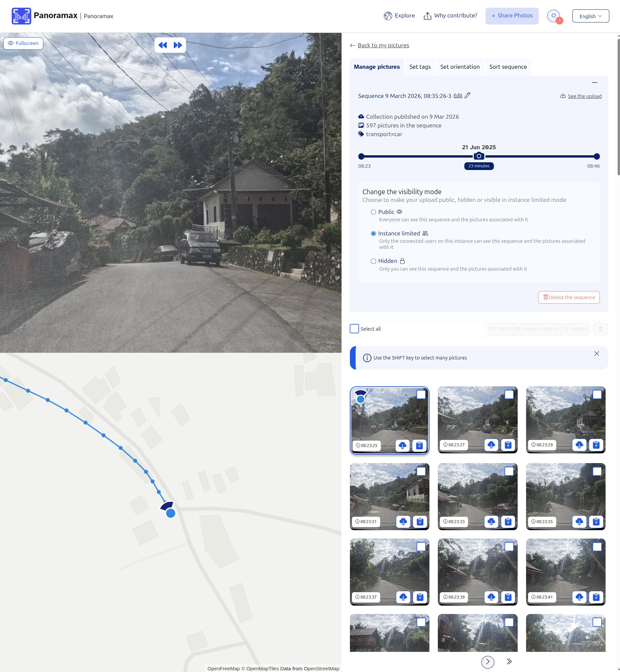Check the checkbox on the 08:23:33 thumbnail
The height and width of the screenshot is (672, 620).
pos(509,471)
